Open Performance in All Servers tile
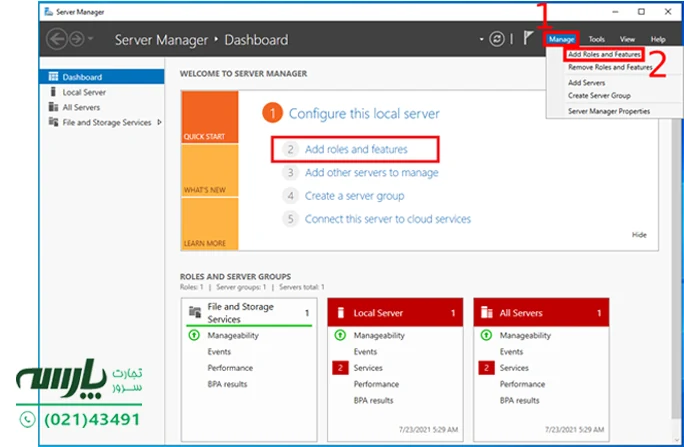 (522, 384)
